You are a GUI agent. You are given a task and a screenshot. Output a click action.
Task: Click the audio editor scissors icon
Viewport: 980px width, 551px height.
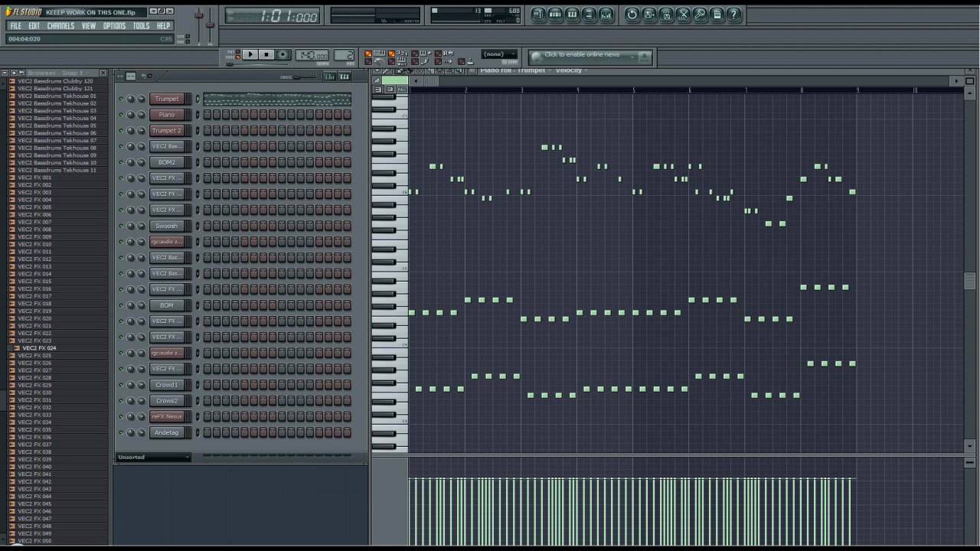[x=684, y=15]
